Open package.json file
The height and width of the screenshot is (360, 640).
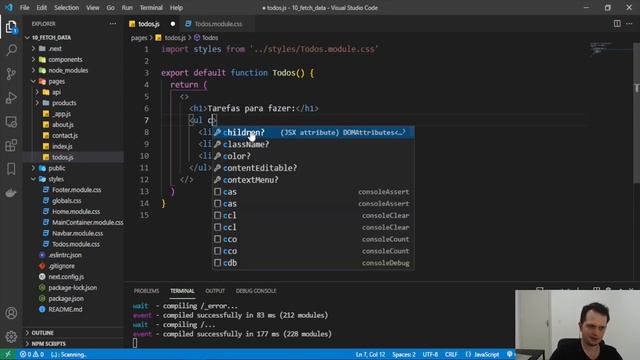tap(73, 299)
